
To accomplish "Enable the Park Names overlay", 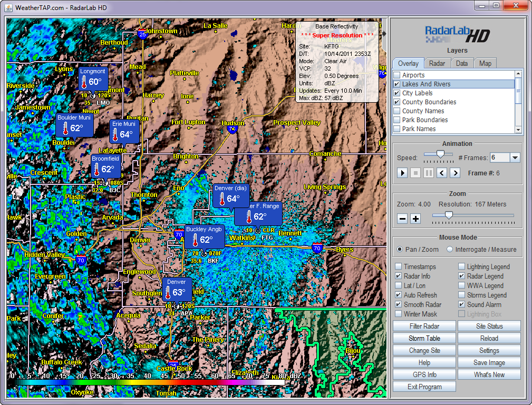I will 396,129.
